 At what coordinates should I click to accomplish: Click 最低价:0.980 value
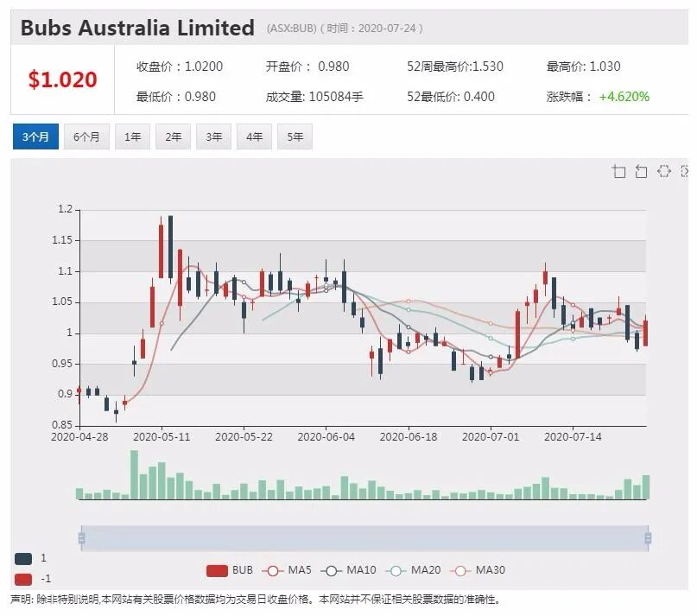tap(176, 97)
